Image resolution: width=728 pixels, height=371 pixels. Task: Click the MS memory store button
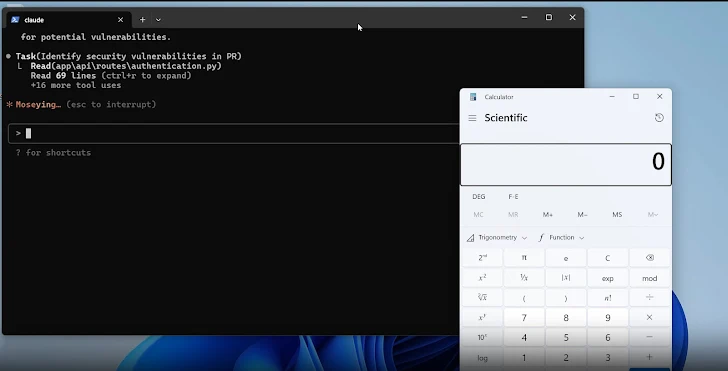point(617,215)
